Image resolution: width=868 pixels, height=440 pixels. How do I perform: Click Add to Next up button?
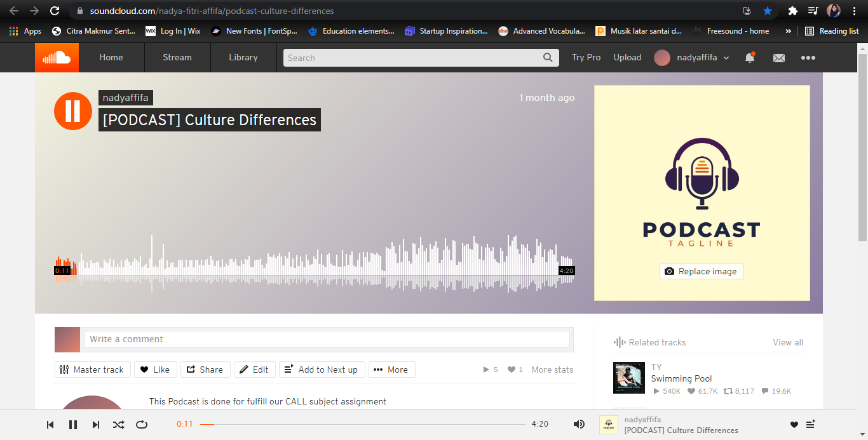pyautogui.click(x=322, y=370)
